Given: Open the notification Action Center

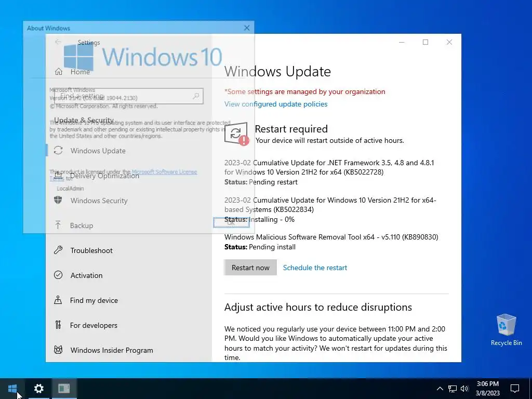Looking at the screenshot, I should click(x=515, y=389).
